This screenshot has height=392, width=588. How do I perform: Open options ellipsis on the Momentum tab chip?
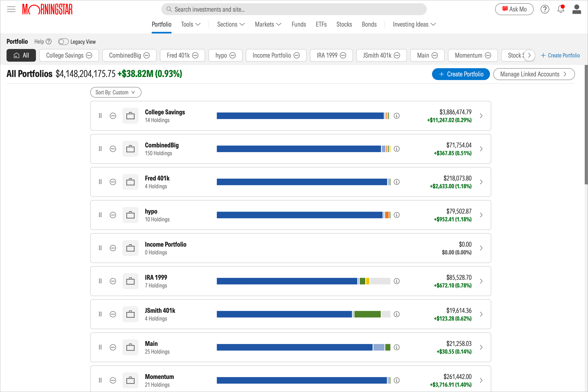(488, 55)
